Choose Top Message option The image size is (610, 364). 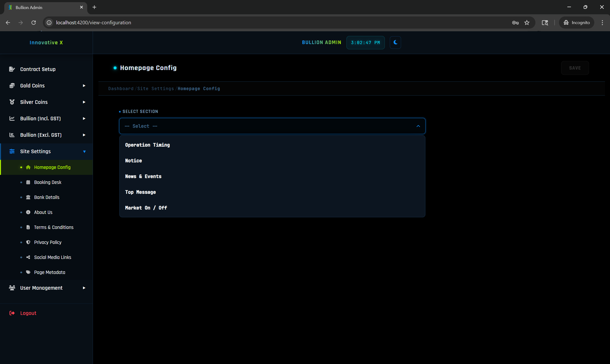click(x=272, y=192)
